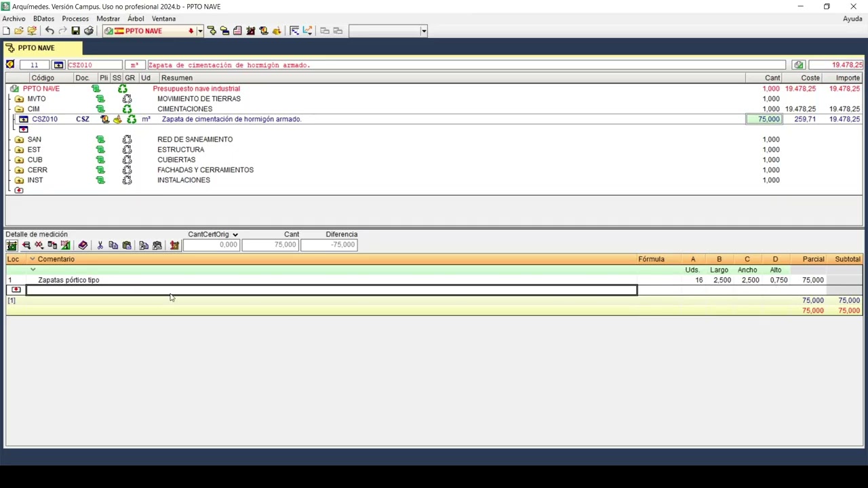This screenshot has width=868, height=488.
Task: Save the budget with the diskette icon
Action: pos(75,30)
